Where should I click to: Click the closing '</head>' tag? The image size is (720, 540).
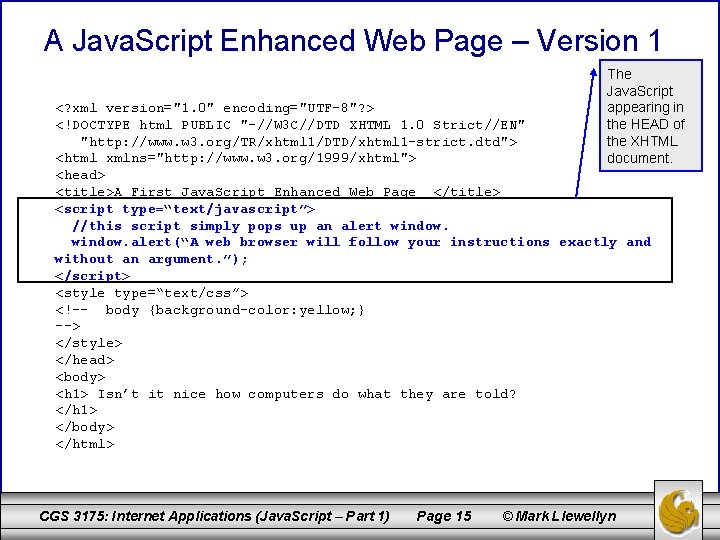pos(84,360)
